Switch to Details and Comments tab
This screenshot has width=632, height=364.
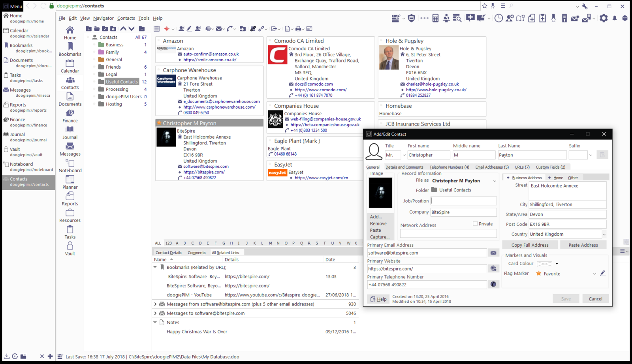click(404, 167)
